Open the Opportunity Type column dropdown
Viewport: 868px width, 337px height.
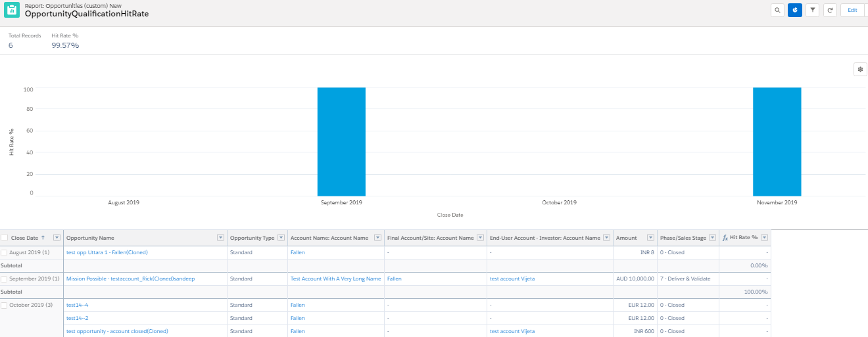pyautogui.click(x=281, y=238)
